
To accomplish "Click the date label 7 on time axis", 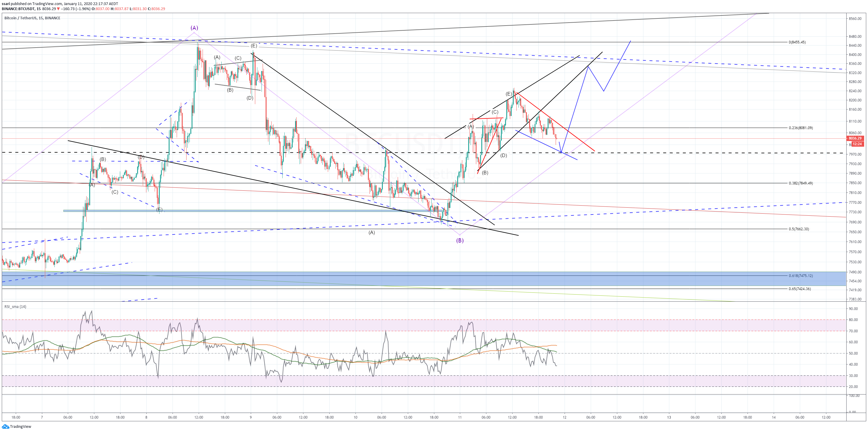I will coord(42,417).
